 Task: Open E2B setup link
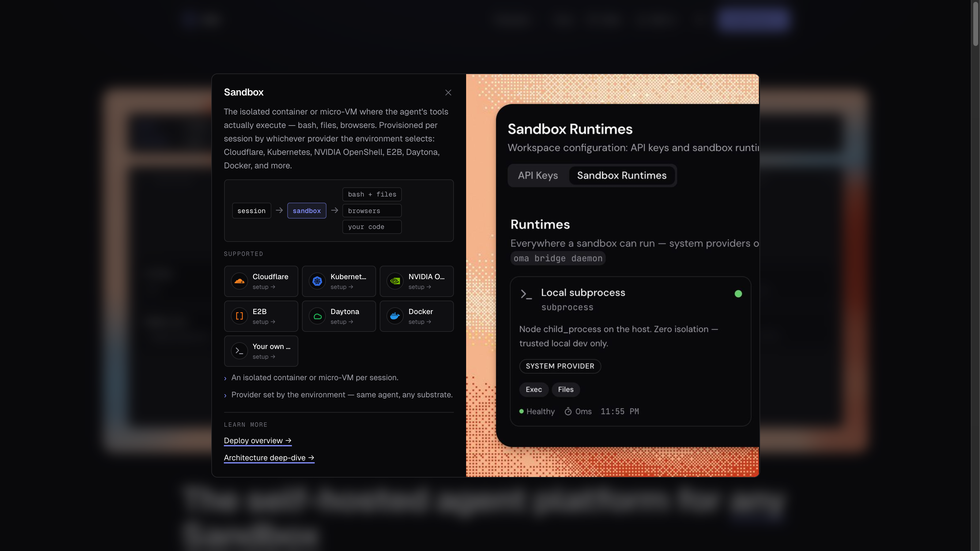click(264, 322)
